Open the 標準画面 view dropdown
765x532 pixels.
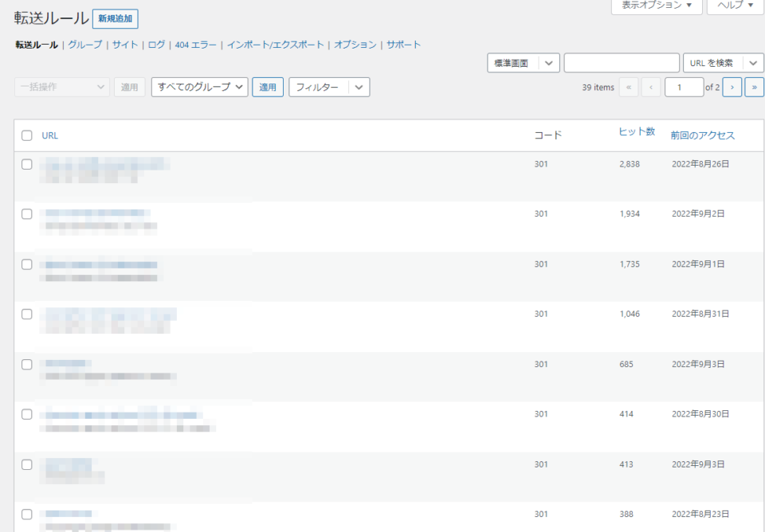tap(523, 62)
